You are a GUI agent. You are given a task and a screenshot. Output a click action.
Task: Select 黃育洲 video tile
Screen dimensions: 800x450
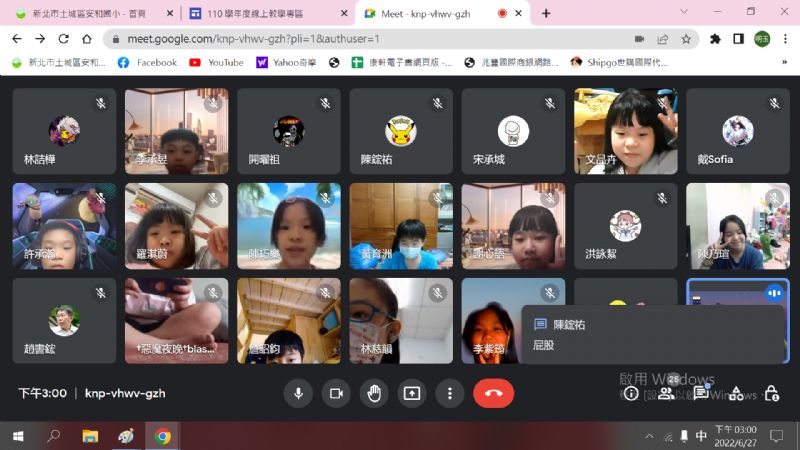[401, 226]
